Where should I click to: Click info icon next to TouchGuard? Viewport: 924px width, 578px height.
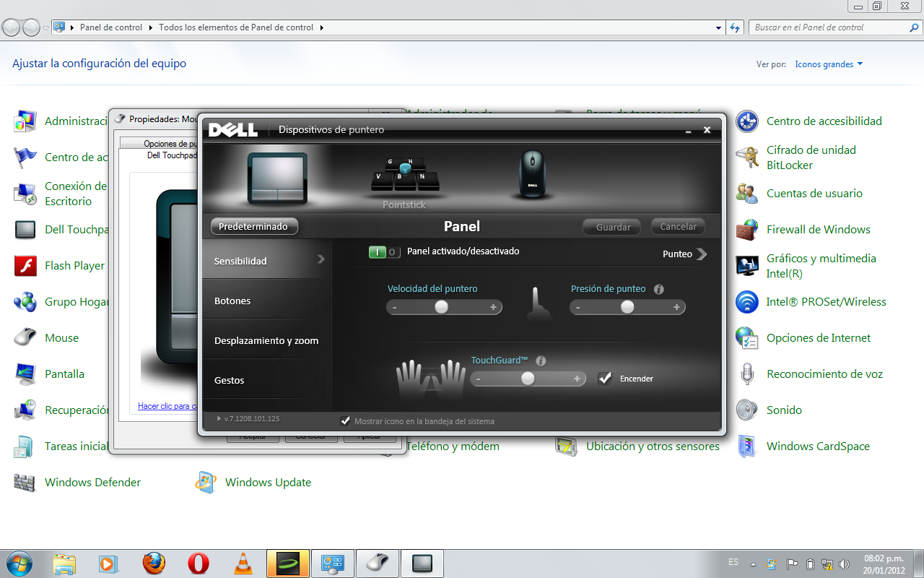541,361
